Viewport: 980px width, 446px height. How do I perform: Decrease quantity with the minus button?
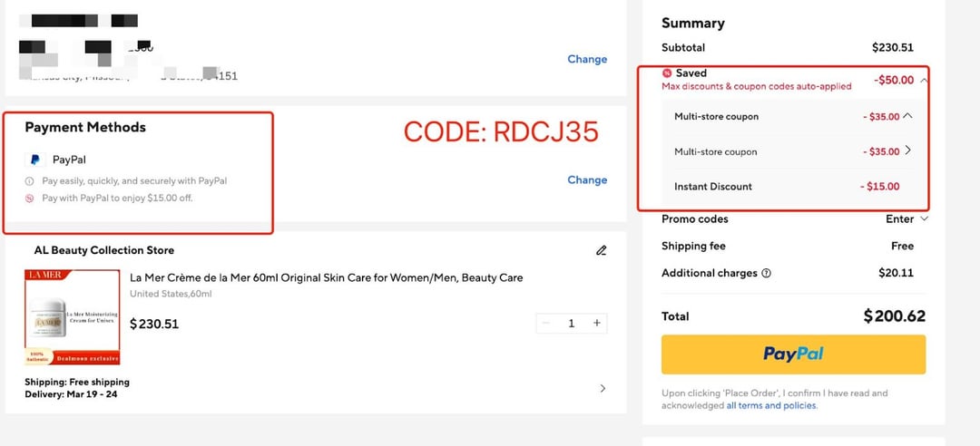click(544, 323)
